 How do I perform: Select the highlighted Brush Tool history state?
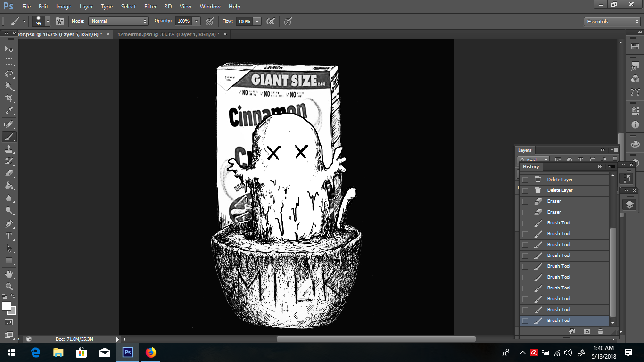[565, 321]
